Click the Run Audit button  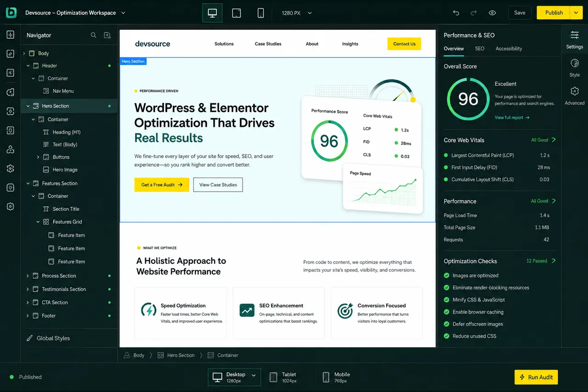coord(536,377)
